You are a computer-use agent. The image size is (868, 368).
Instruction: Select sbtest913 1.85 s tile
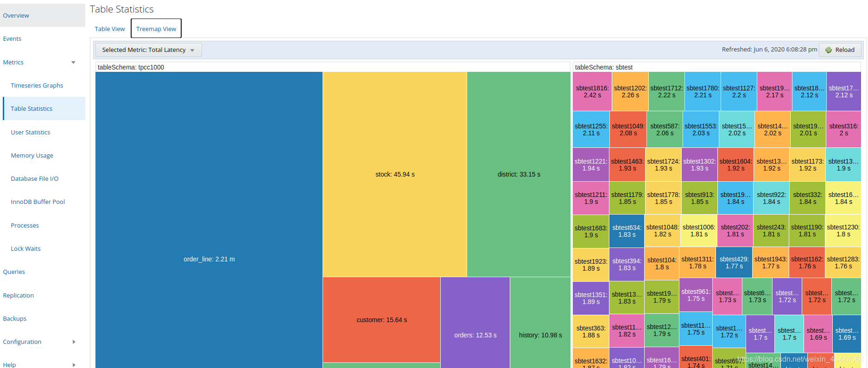pyautogui.click(x=699, y=198)
